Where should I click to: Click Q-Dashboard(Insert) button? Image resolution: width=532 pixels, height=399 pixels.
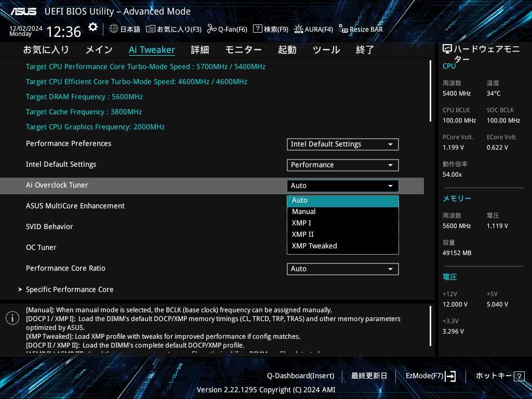(x=301, y=376)
